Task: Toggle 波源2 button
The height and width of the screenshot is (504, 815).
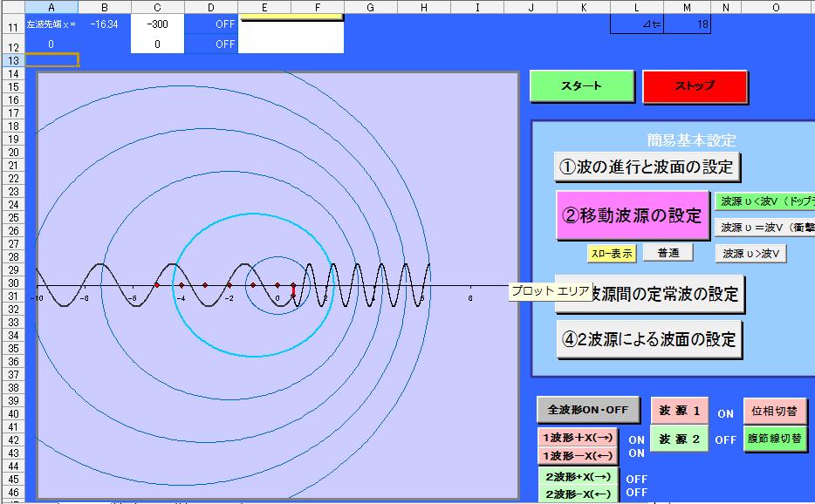Action: coord(679,439)
